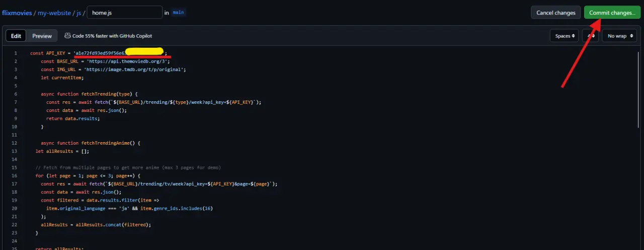Open the indent size dropdown
This screenshot has height=250, width=644.
pos(590,36)
